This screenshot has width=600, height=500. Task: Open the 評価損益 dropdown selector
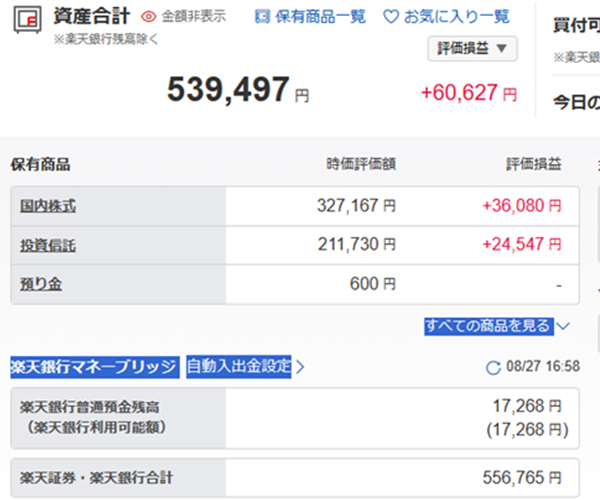click(x=473, y=48)
